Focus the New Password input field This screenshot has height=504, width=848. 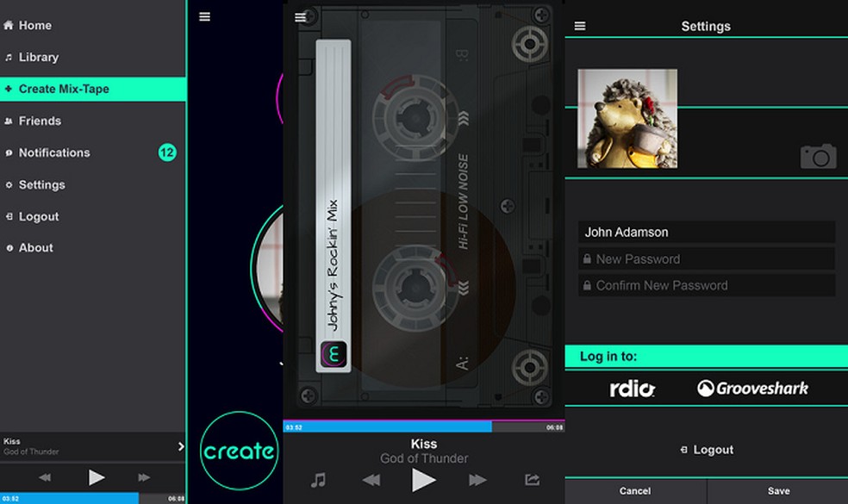pos(706,258)
